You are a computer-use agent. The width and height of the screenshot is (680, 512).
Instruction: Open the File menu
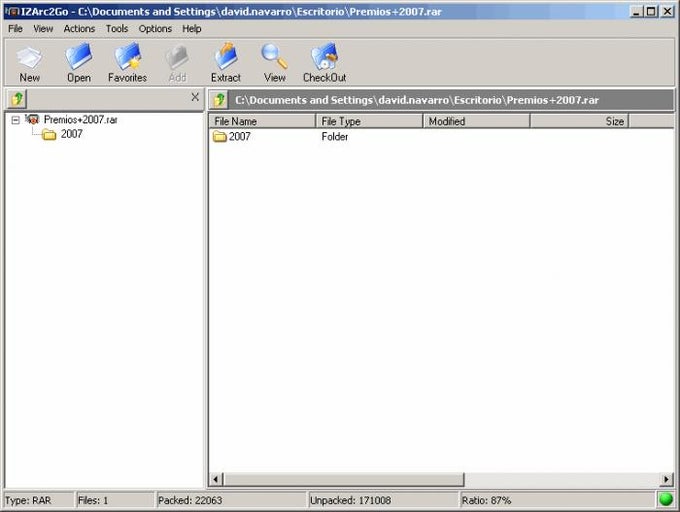tap(15, 29)
